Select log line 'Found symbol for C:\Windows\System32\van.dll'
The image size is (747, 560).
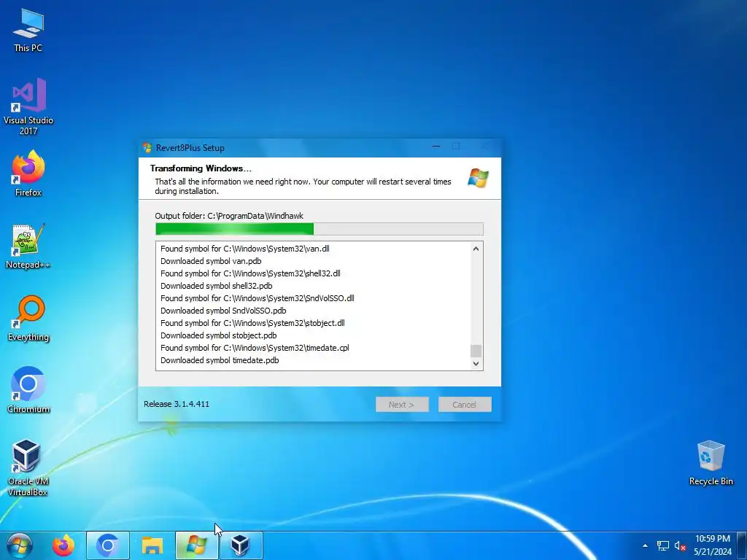pos(245,249)
